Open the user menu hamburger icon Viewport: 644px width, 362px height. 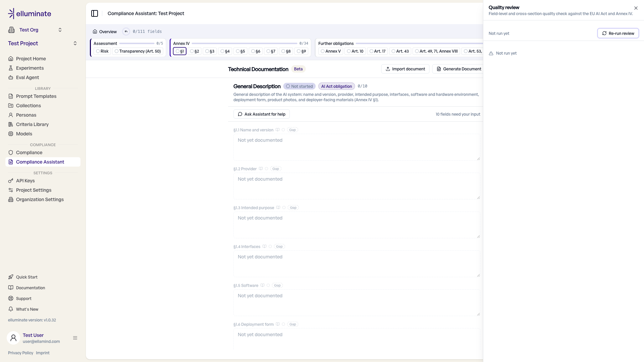(75, 338)
